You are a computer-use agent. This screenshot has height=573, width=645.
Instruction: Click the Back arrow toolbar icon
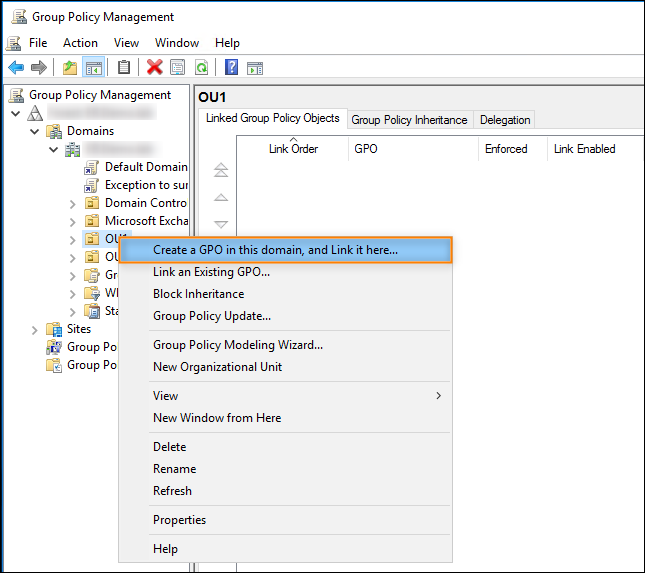pyautogui.click(x=16, y=68)
